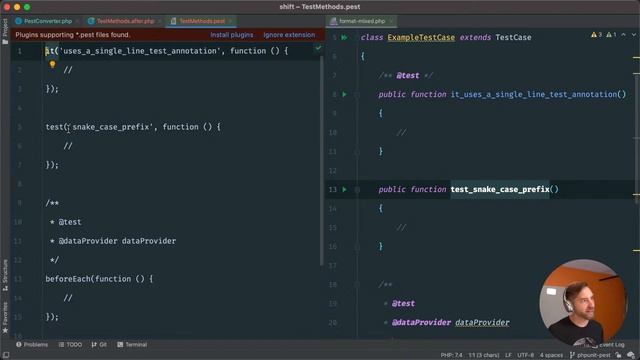640x360 pixels.
Task: Click the Install plugins link
Action: (x=231, y=35)
